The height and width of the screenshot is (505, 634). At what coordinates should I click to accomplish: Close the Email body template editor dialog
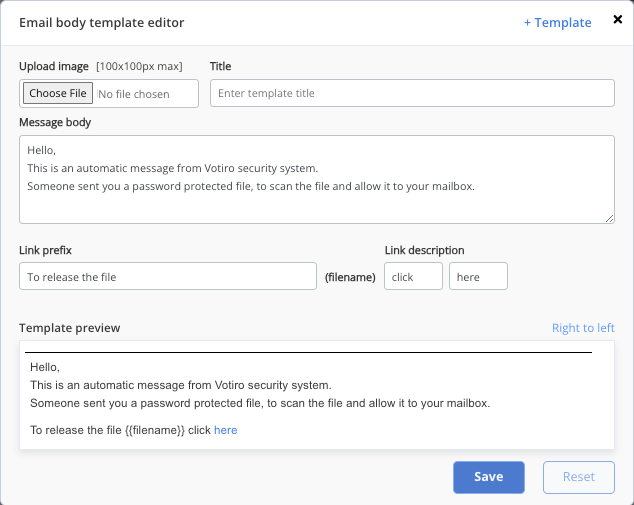(617, 19)
